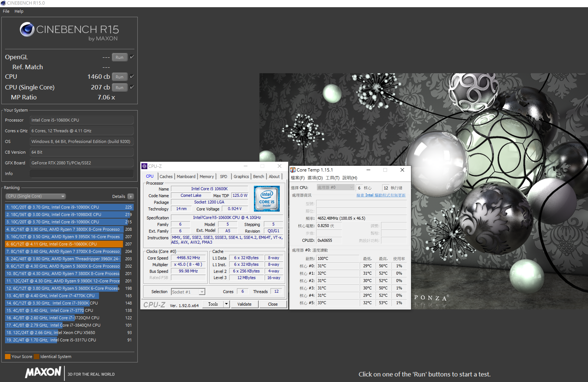Select ranking row 1 Core i9-10900K 225
The image size is (588, 382).
(x=69, y=207)
